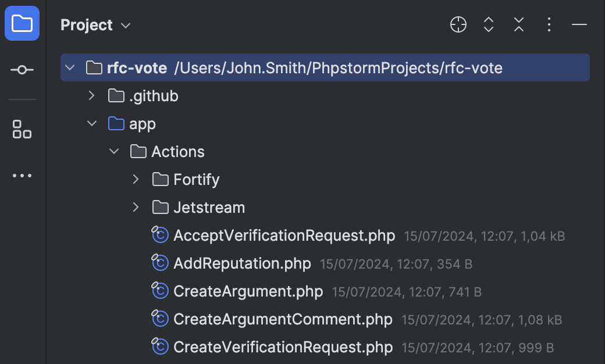
Task: Collapse the Actions folder
Action: 114,152
